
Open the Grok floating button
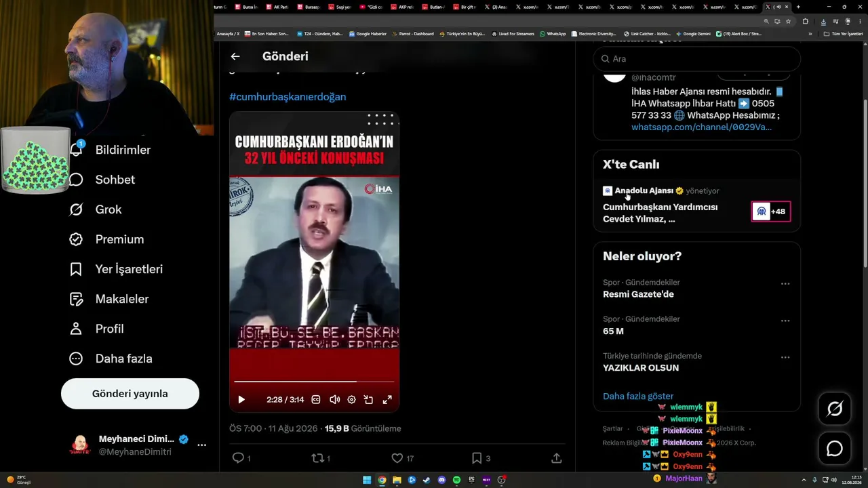pos(835,409)
